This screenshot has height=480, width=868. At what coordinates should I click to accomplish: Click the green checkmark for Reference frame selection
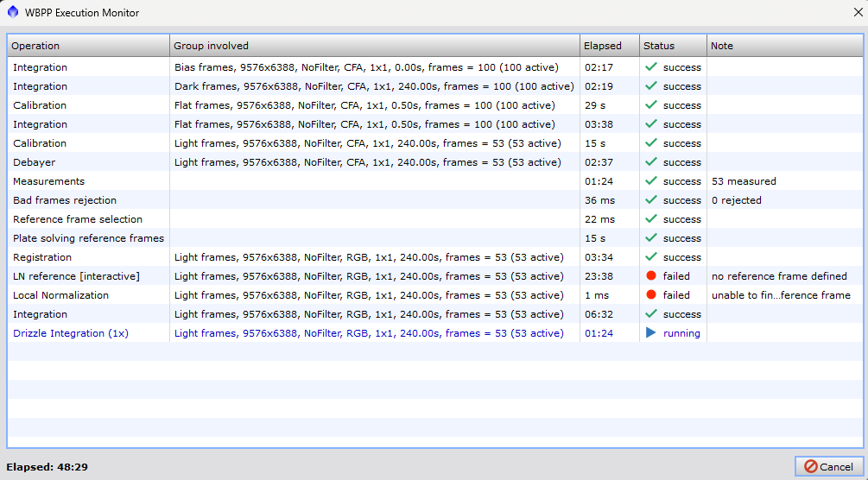[651, 218]
